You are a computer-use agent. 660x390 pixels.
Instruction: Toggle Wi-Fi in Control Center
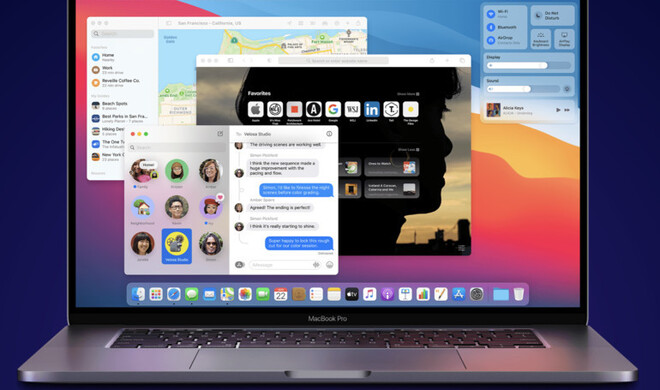491,14
